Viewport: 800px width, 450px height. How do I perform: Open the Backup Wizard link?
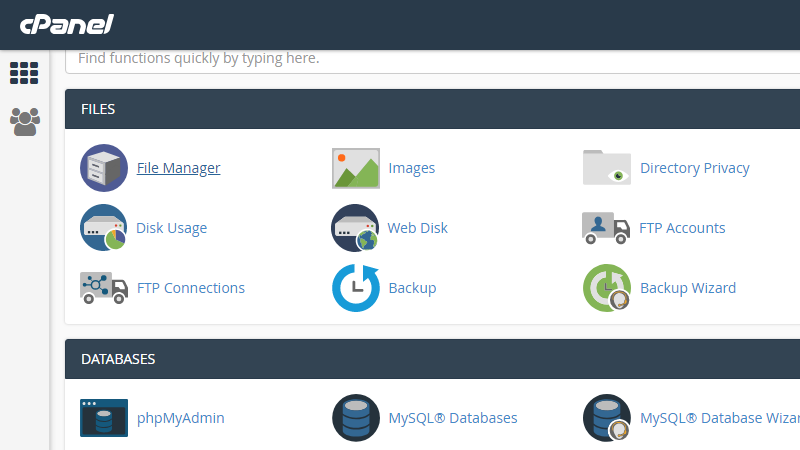pos(688,288)
